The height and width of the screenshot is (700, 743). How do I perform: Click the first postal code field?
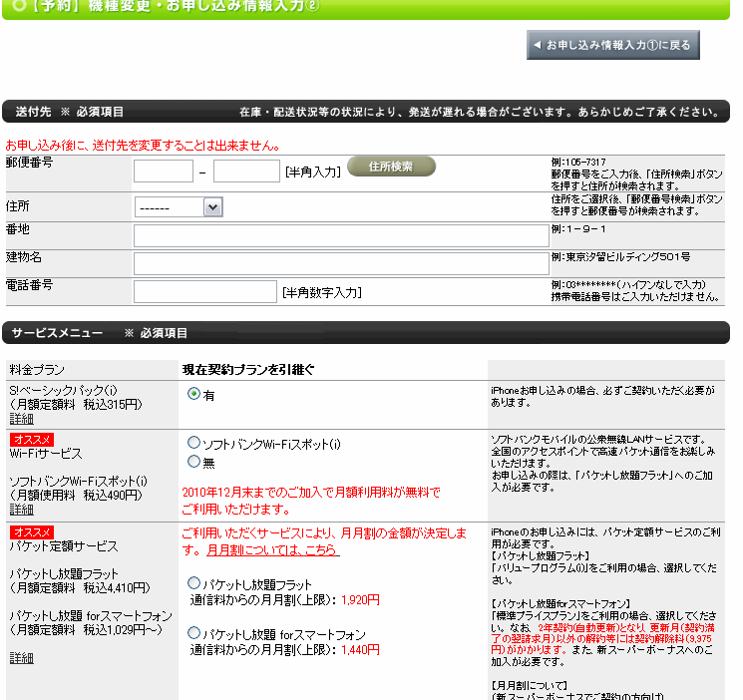[x=163, y=172]
